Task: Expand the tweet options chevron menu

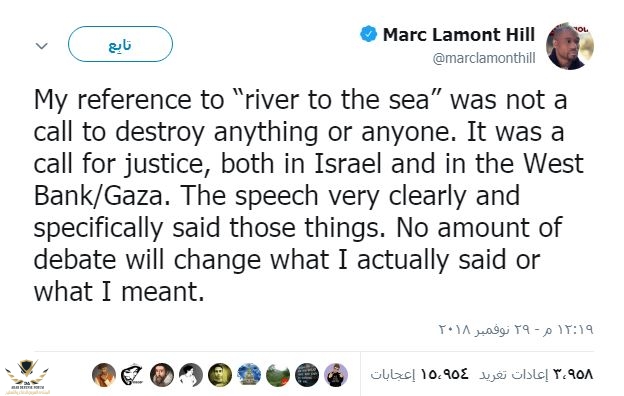Action: tap(41, 45)
